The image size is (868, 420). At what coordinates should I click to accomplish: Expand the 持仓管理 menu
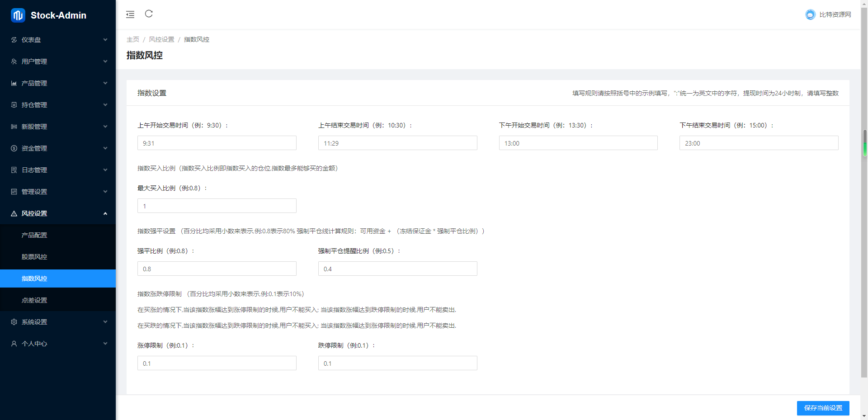point(58,105)
